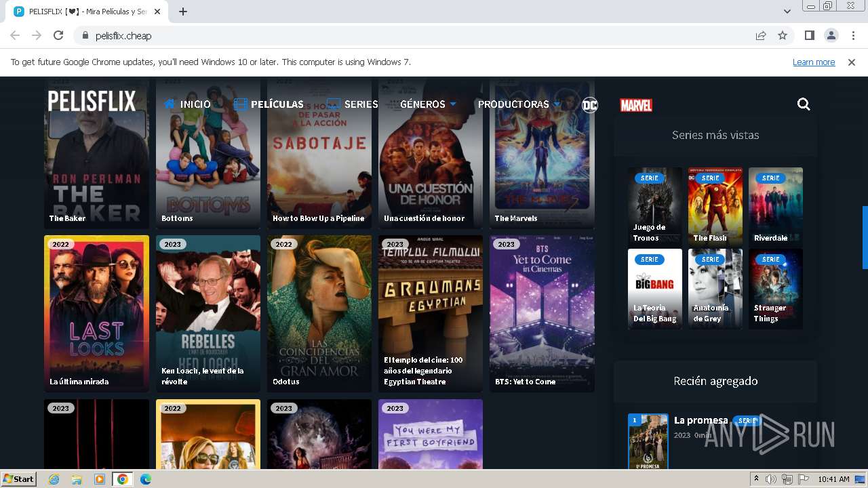The height and width of the screenshot is (488, 868).
Task: Click the Learn more link
Action: click(x=814, y=62)
